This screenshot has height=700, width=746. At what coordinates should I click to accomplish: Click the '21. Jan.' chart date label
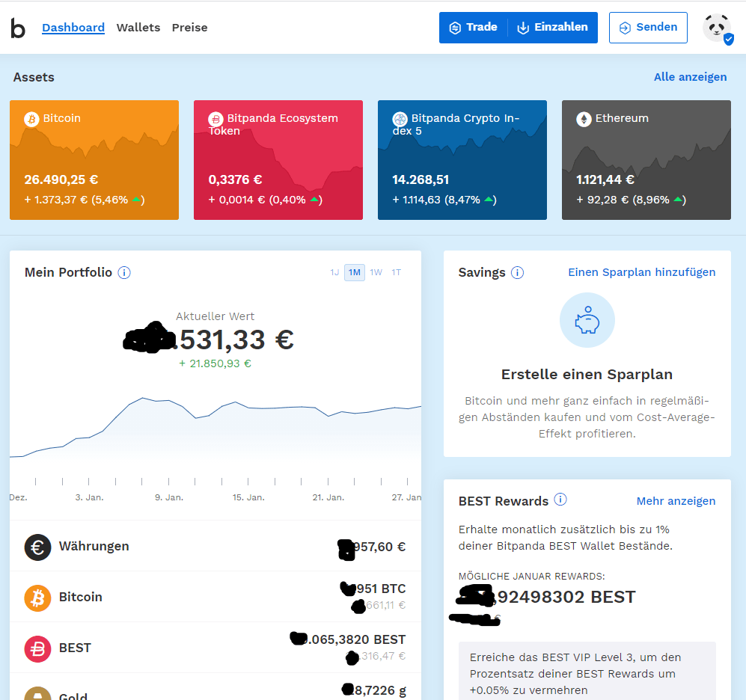tap(328, 497)
